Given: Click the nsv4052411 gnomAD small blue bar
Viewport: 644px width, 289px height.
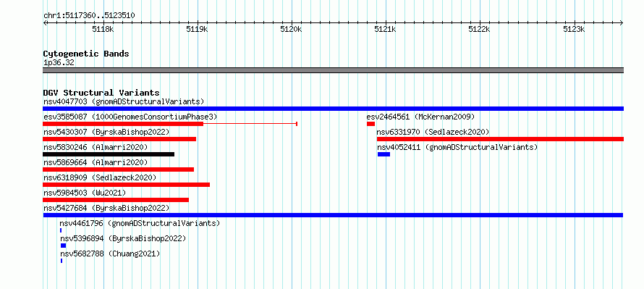Looking at the screenshot, I should pyautogui.click(x=384, y=154).
